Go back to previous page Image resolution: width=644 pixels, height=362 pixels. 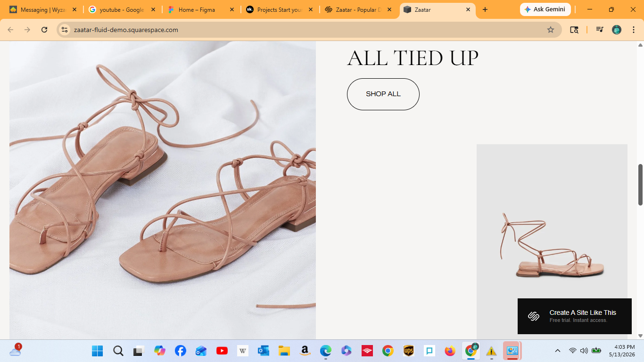coord(10,30)
